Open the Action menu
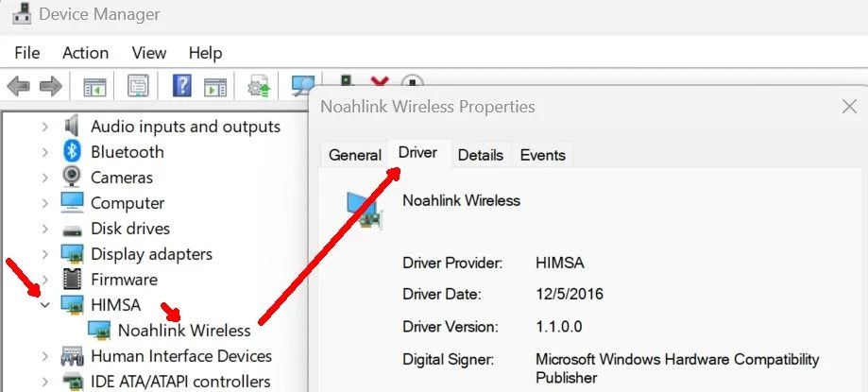The height and width of the screenshot is (392, 868). tap(85, 53)
